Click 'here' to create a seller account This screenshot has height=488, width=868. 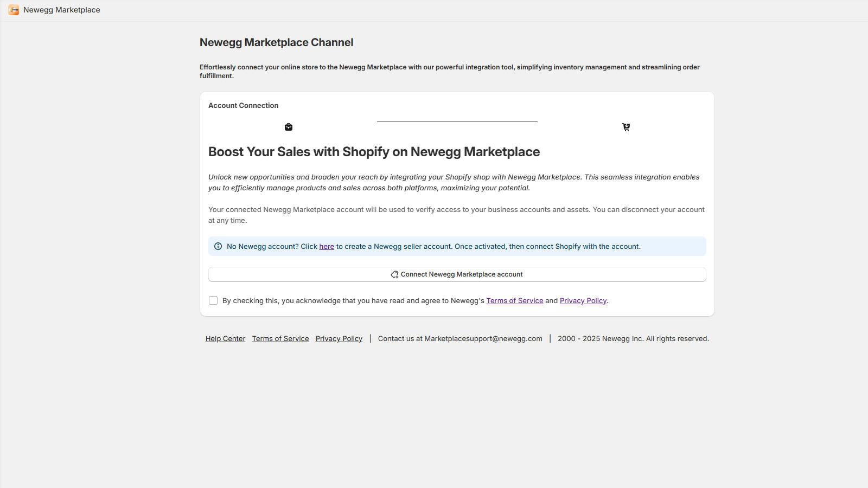pos(327,246)
